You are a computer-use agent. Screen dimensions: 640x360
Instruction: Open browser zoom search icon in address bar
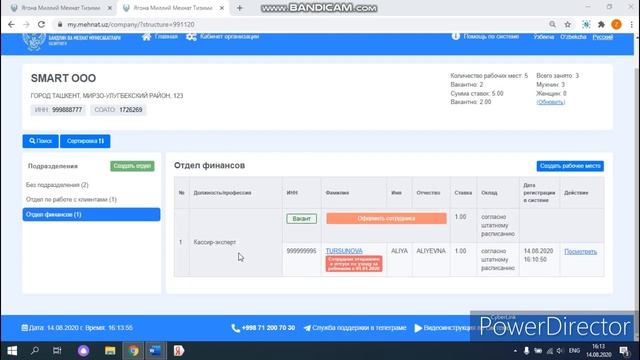pyautogui.click(x=552, y=24)
